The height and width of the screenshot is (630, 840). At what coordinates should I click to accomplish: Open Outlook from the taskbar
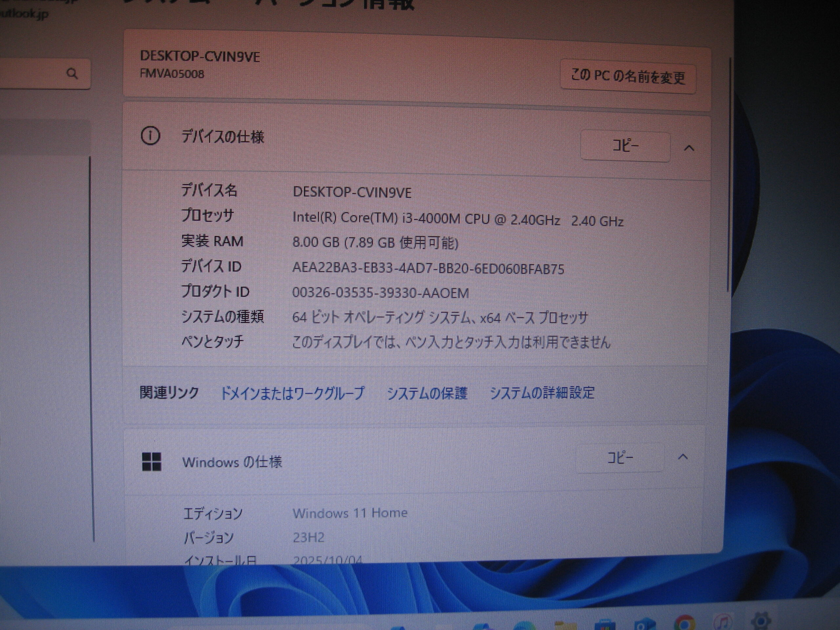(x=644, y=625)
